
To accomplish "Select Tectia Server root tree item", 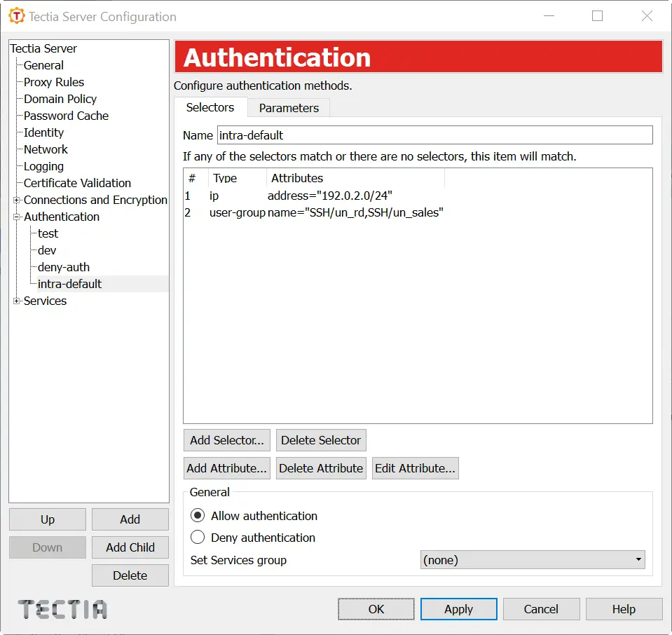I will tap(43, 48).
